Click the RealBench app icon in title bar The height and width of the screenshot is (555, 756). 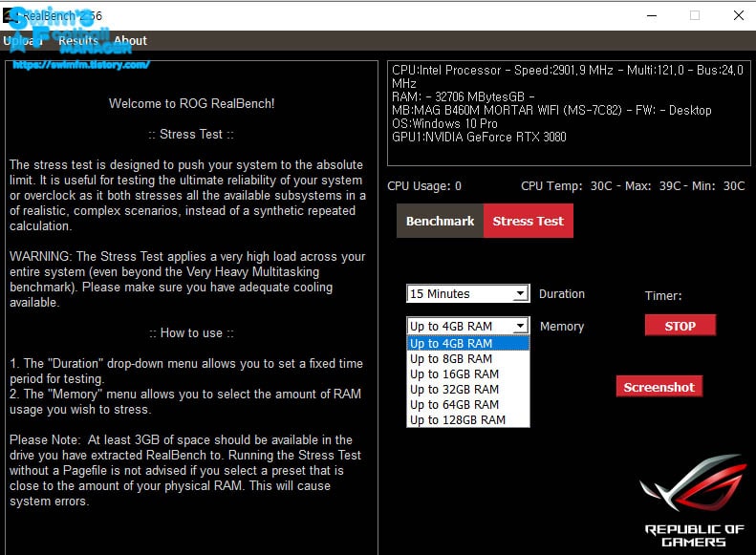pyautogui.click(x=11, y=15)
